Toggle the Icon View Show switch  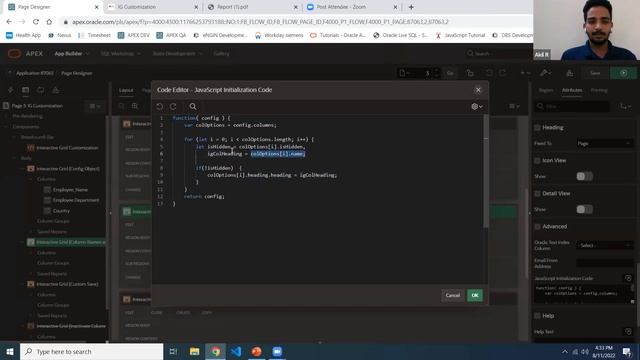click(584, 176)
